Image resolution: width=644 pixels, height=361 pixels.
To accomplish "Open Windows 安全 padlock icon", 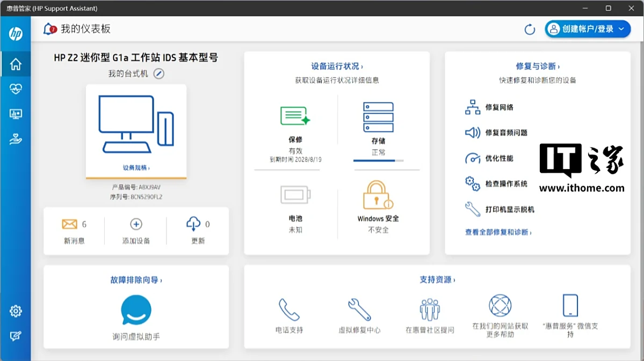I will pyautogui.click(x=376, y=194).
